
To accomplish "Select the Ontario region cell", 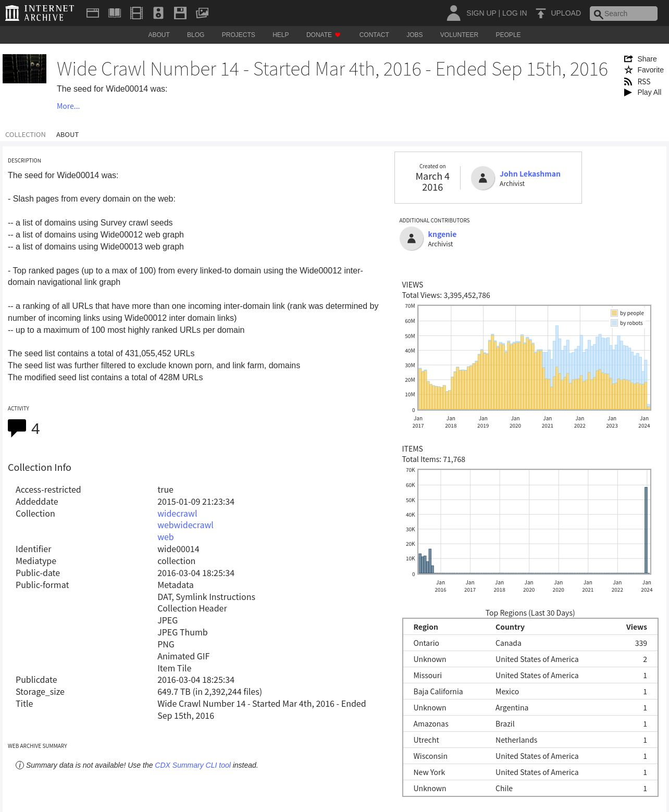I will (426, 643).
